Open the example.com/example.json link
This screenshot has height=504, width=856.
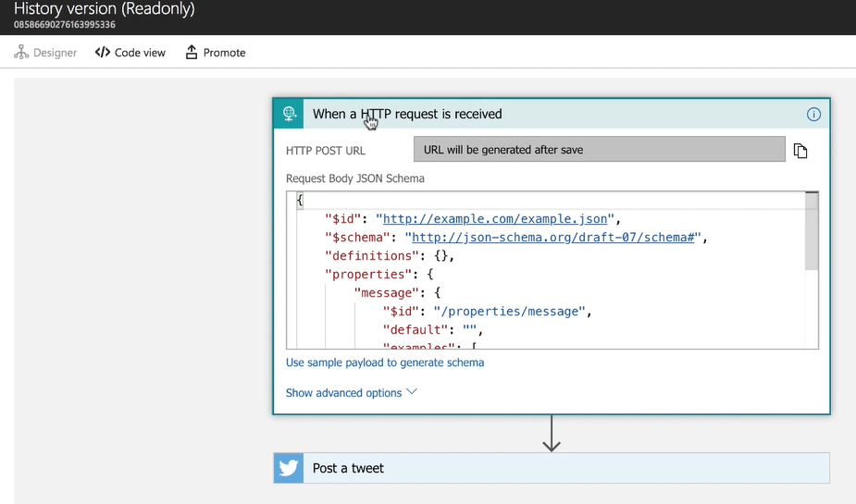(x=495, y=219)
